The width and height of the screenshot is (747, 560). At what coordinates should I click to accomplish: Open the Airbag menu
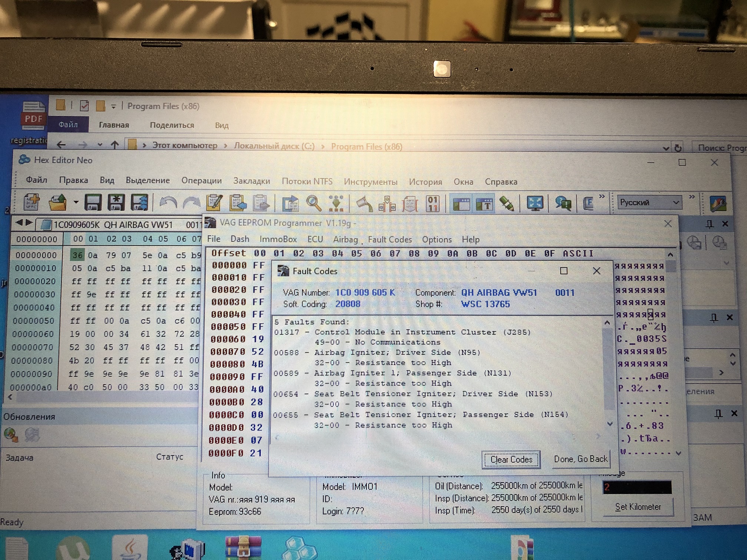[345, 240]
